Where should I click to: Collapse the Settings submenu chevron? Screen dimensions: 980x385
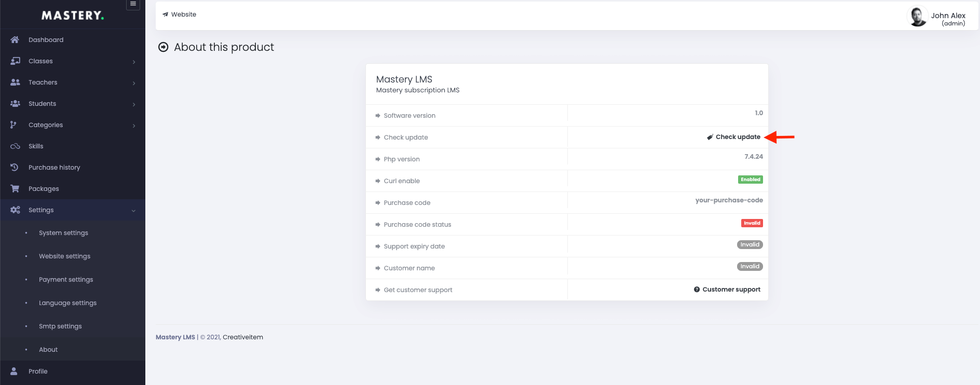[x=133, y=211]
